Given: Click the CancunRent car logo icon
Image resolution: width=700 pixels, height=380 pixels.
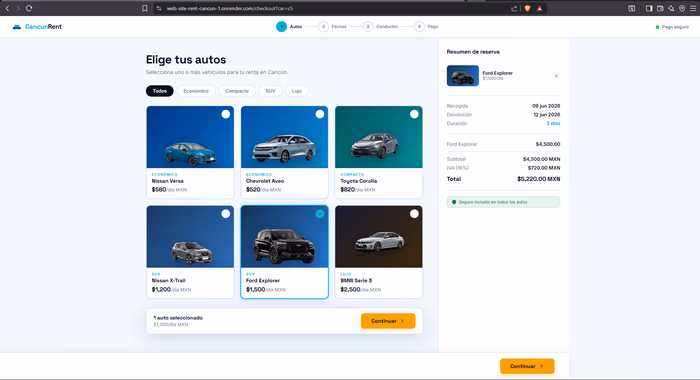Looking at the screenshot, I should 17,27.
